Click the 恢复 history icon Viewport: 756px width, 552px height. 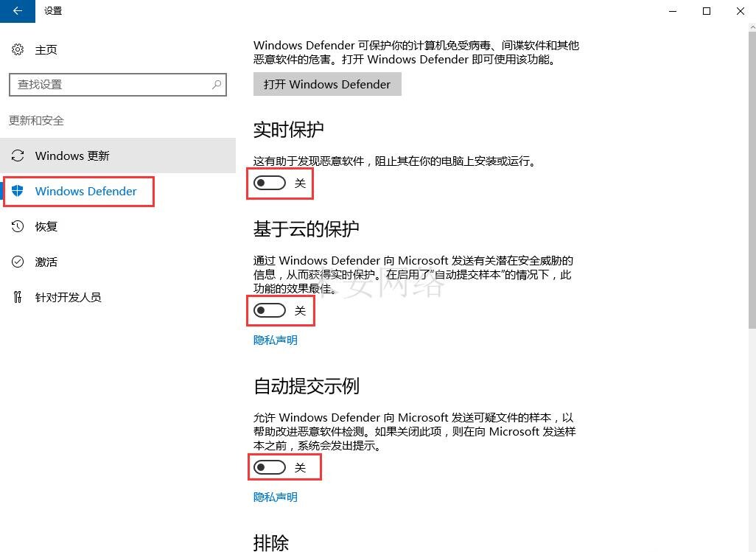[18, 226]
